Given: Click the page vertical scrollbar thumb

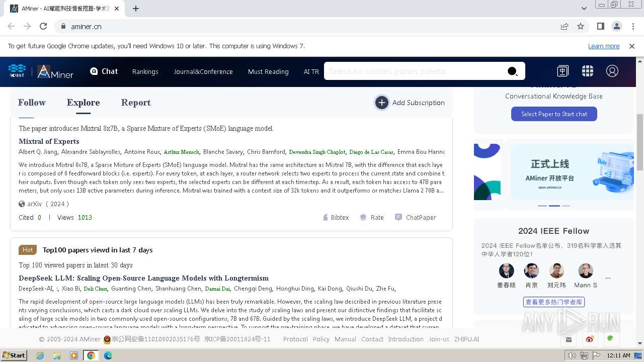Looking at the screenshot, I should pyautogui.click(x=640, y=142).
